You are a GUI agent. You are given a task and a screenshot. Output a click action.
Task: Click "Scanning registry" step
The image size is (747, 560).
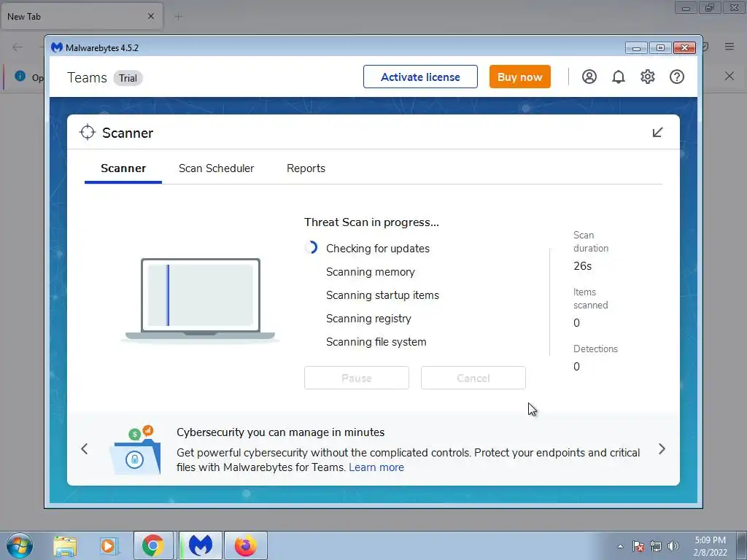[x=368, y=319]
